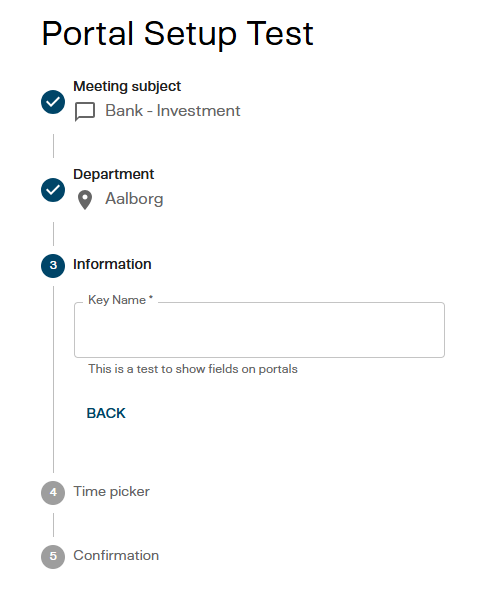This screenshot has width=496, height=598.
Task: Click the location pin icon beside Aalborg
Action: tap(85, 200)
